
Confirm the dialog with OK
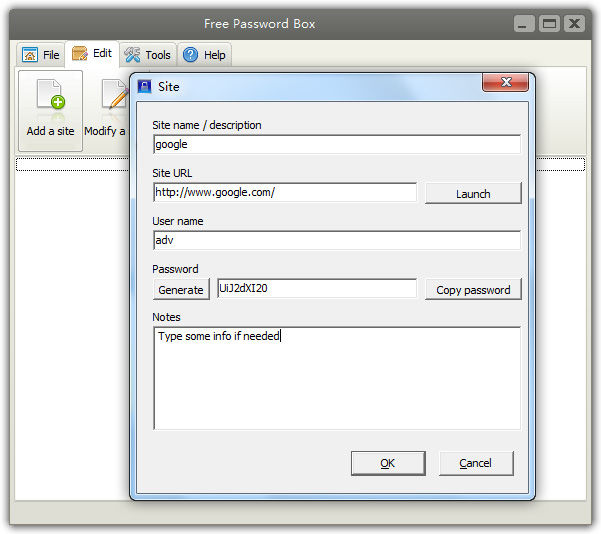(387, 463)
